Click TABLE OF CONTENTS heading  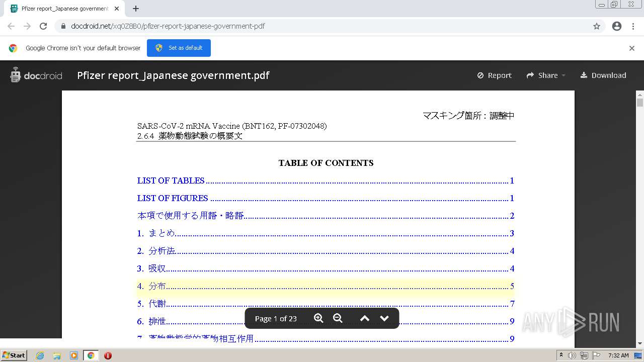click(x=326, y=163)
